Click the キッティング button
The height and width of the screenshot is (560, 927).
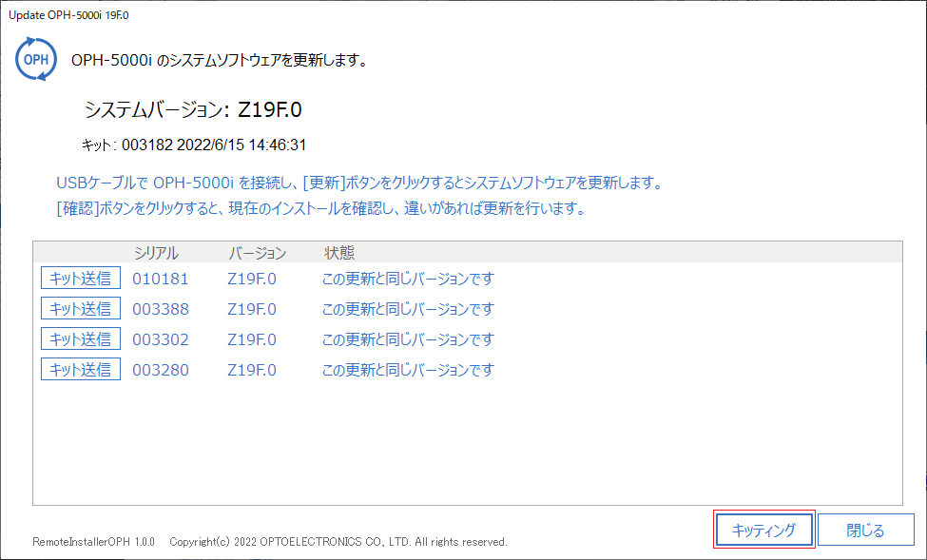763,530
